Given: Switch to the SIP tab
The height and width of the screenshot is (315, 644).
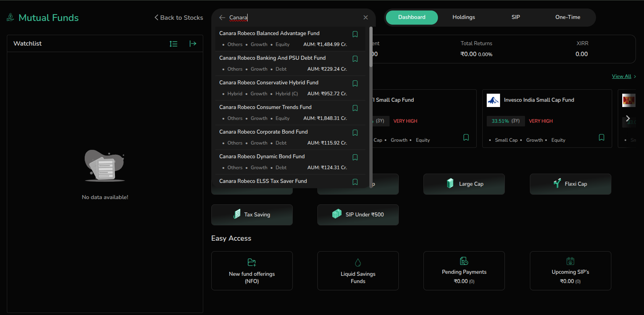Looking at the screenshot, I should [x=516, y=17].
